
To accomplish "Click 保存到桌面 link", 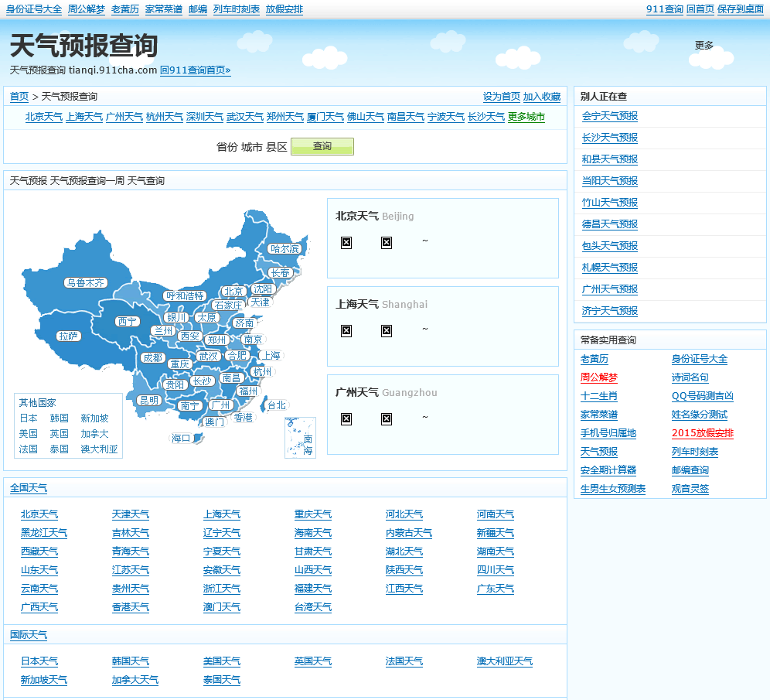I will 740,9.
